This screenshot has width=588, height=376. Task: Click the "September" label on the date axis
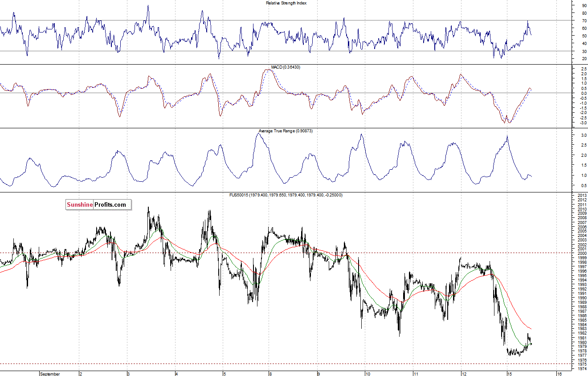tap(49, 374)
